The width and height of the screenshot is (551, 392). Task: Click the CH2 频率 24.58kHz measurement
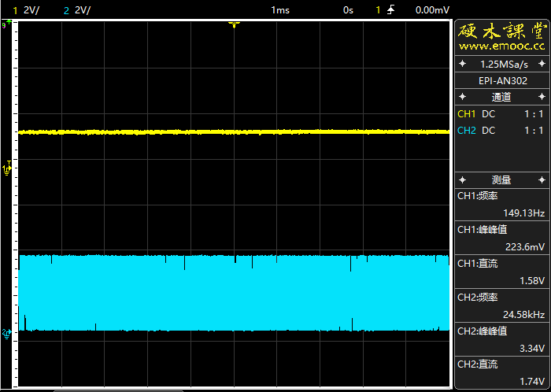(501, 306)
